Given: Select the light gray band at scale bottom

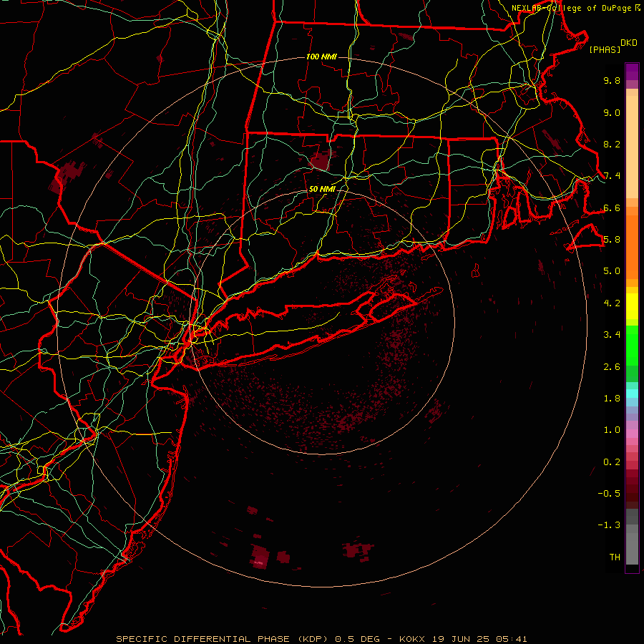Looking at the screenshot, I should coord(632,548).
